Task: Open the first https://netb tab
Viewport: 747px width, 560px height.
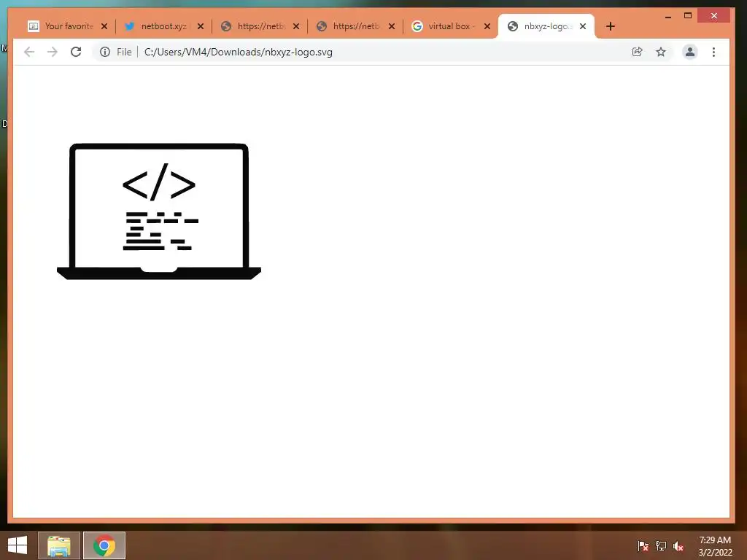Action: pos(252,26)
